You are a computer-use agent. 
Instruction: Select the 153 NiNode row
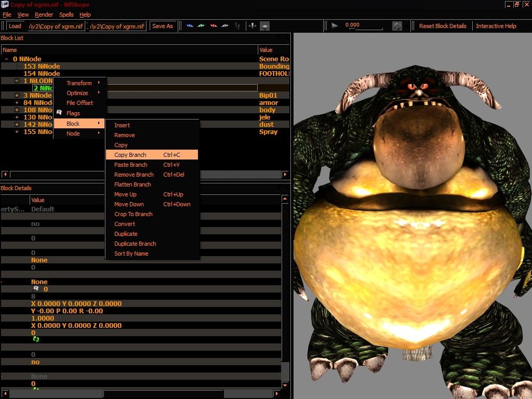point(145,66)
